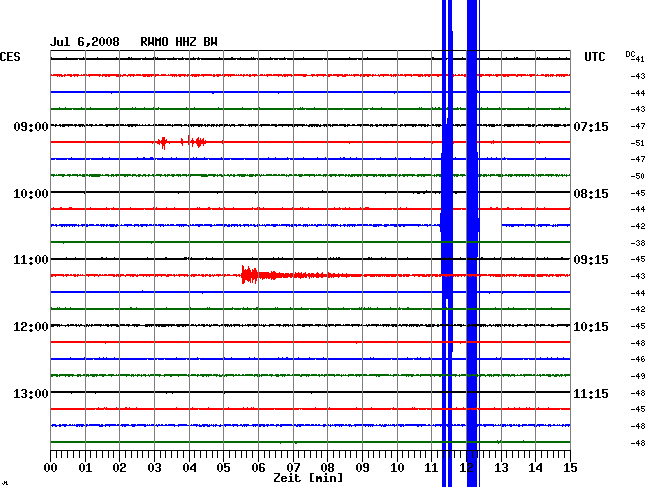Click the "Zeit [min]" axis title
The image size is (650, 494).
308,478
